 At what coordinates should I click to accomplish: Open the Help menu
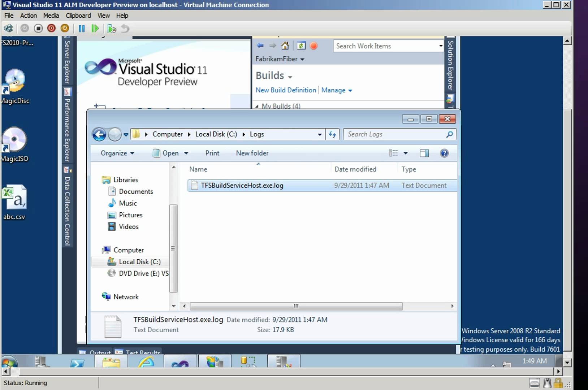click(122, 16)
